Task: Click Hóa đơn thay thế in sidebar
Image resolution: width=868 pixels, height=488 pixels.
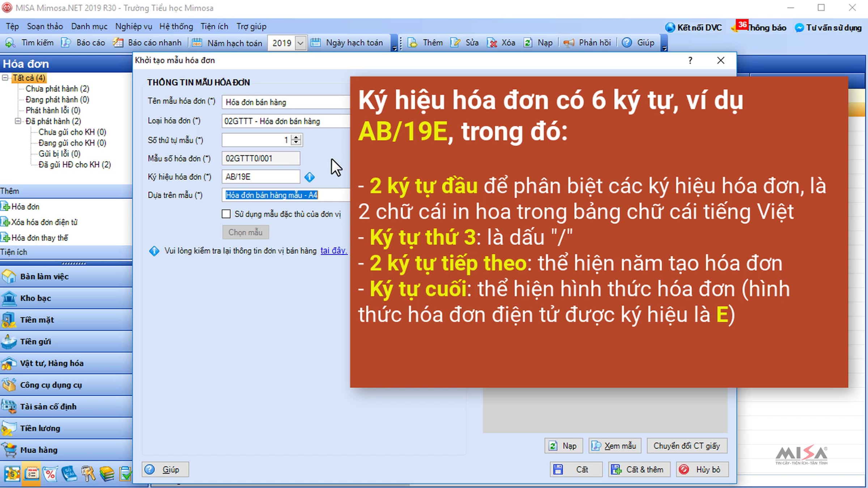Action: tap(39, 237)
